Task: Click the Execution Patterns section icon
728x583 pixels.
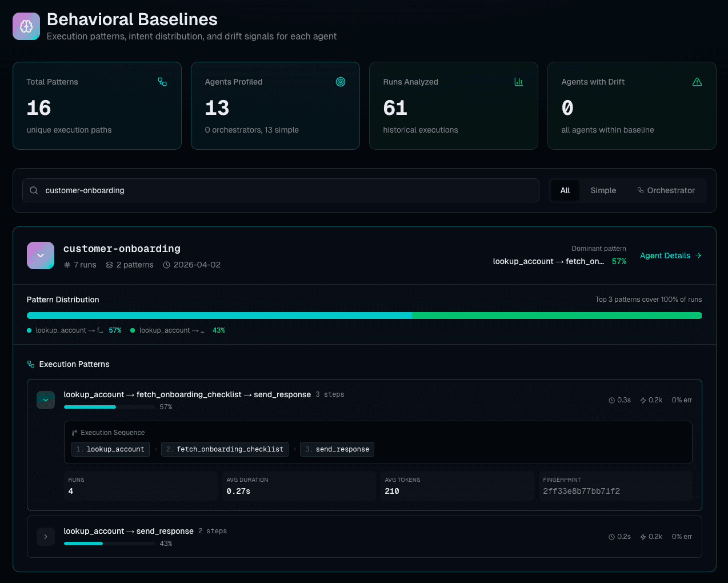Action: pos(31,364)
